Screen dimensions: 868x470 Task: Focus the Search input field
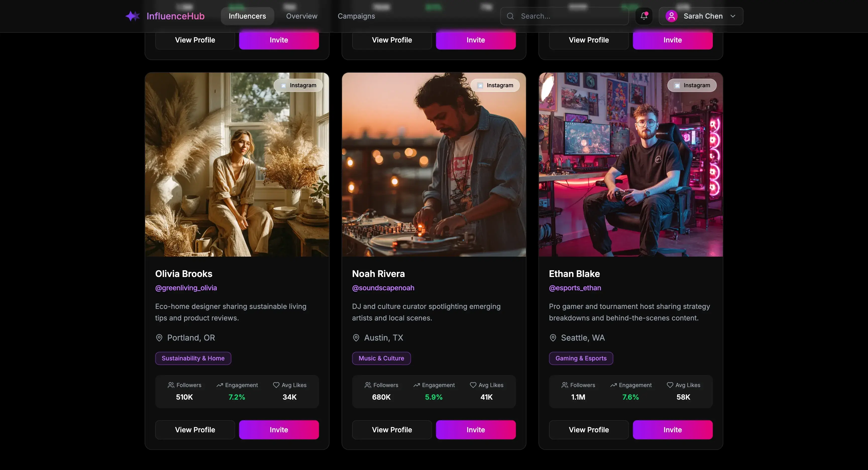(x=569, y=16)
